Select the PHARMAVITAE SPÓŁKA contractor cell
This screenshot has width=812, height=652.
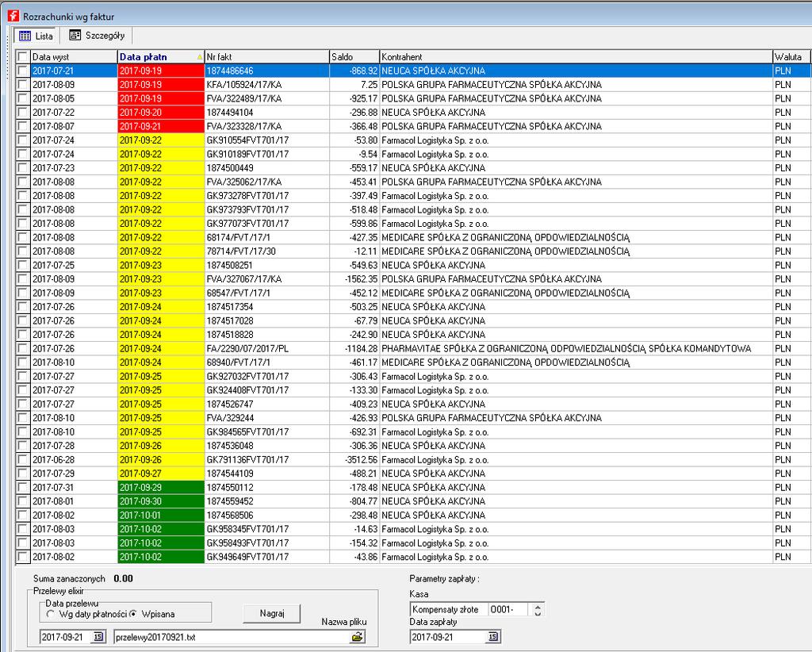576,348
